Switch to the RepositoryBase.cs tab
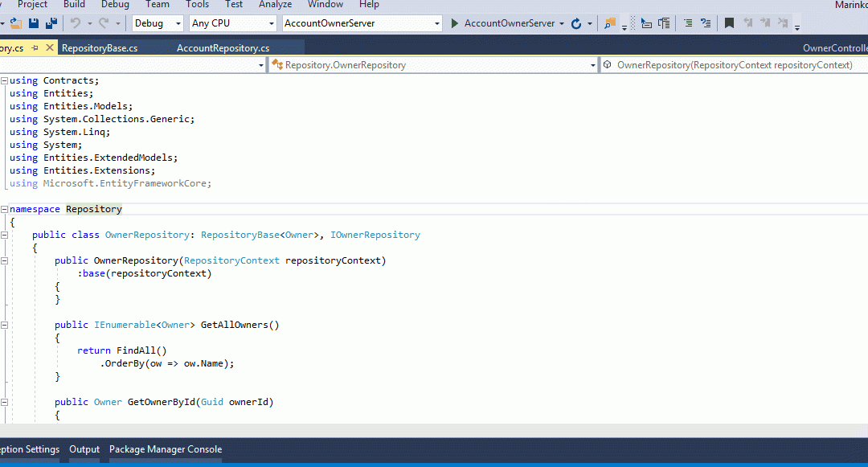Image resolution: width=868 pixels, height=467 pixels. pyautogui.click(x=100, y=48)
